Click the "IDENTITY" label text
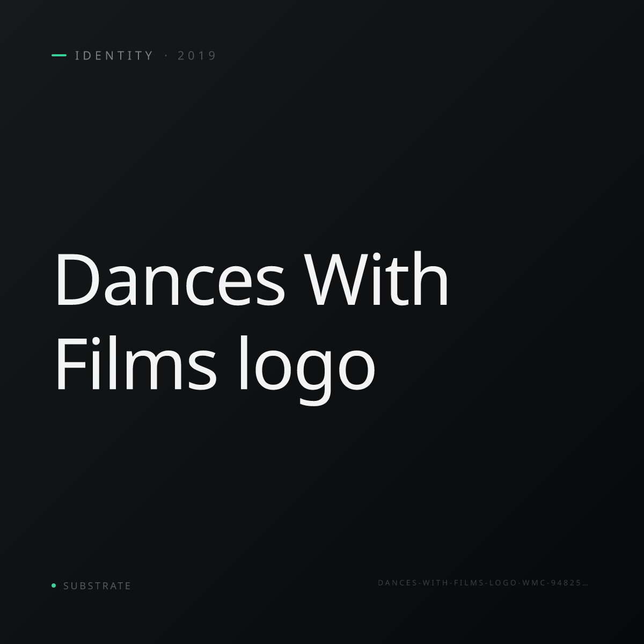644x644 pixels. click(114, 56)
